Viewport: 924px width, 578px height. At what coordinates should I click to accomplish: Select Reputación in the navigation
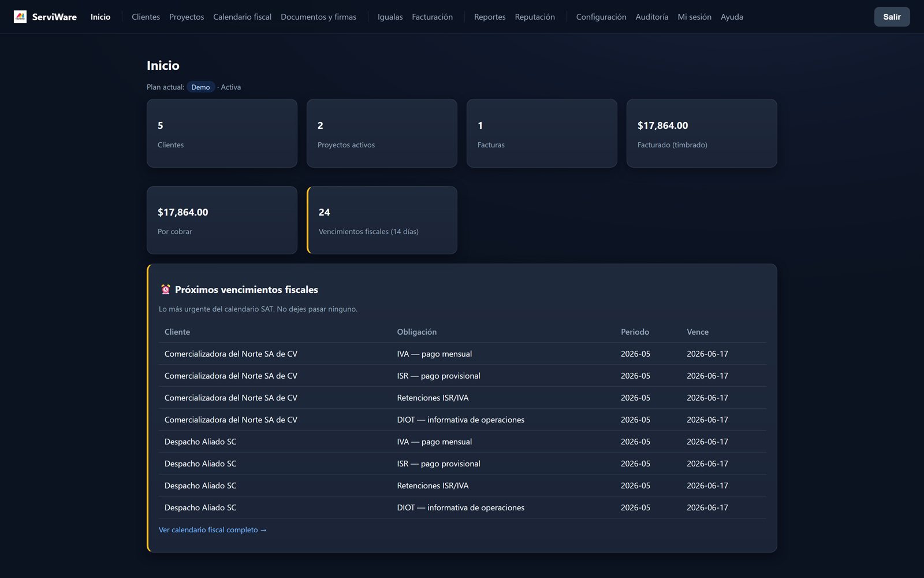coord(535,17)
